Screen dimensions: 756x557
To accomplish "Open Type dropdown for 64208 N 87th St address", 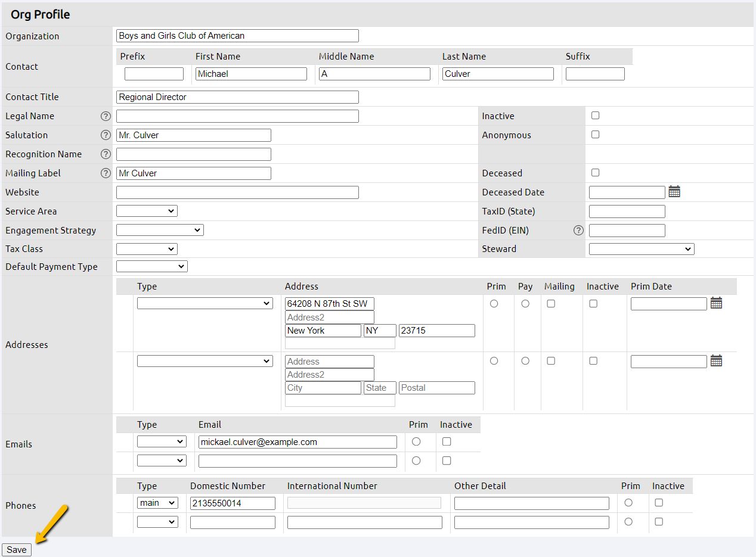I will (x=205, y=303).
